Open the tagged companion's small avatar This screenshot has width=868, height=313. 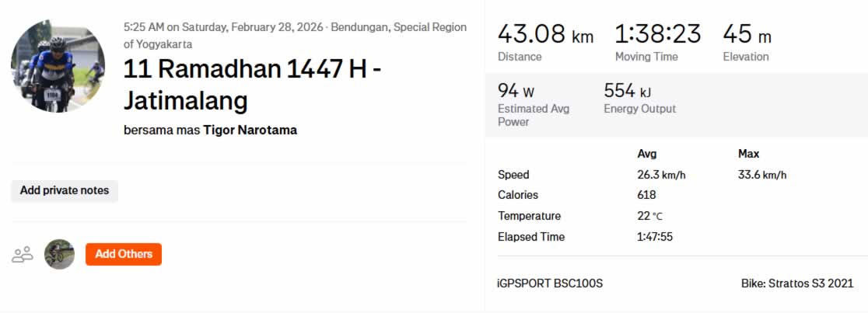[x=59, y=254]
